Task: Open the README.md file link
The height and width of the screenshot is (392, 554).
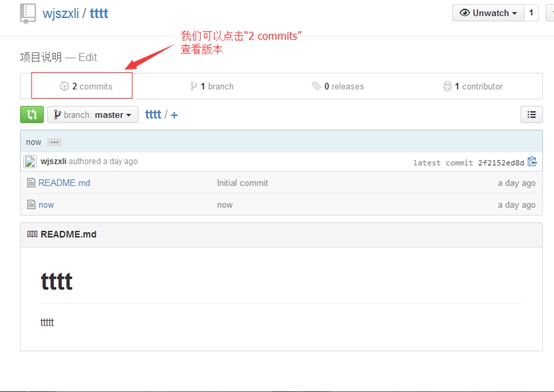Action: 64,183
